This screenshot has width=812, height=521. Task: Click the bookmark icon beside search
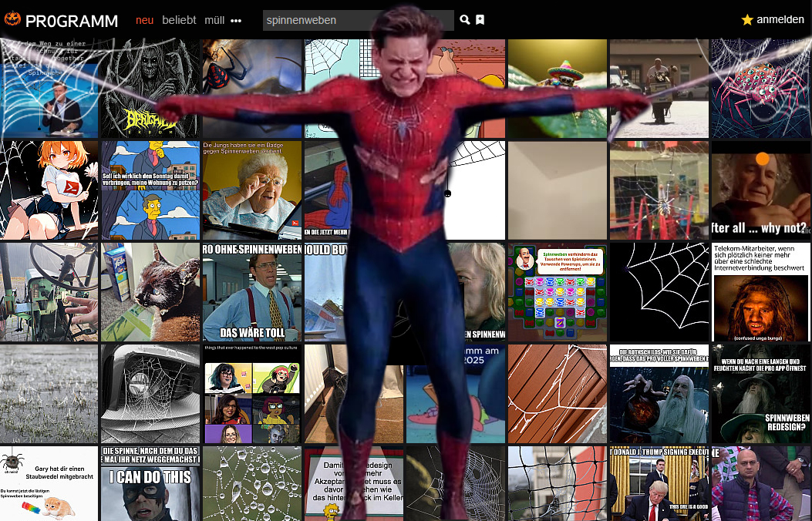pyautogui.click(x=480, y=20)
